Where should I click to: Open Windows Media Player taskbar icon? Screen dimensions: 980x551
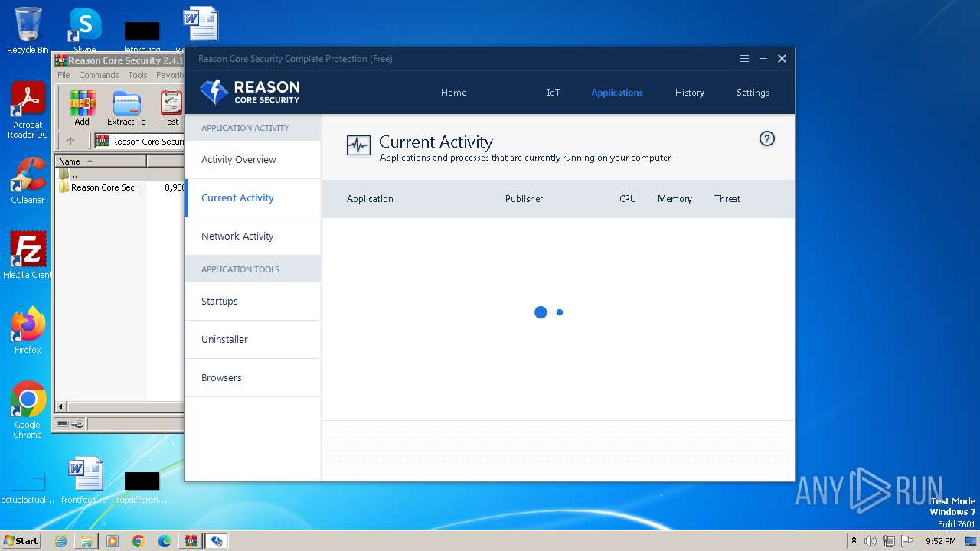point(113,541)
